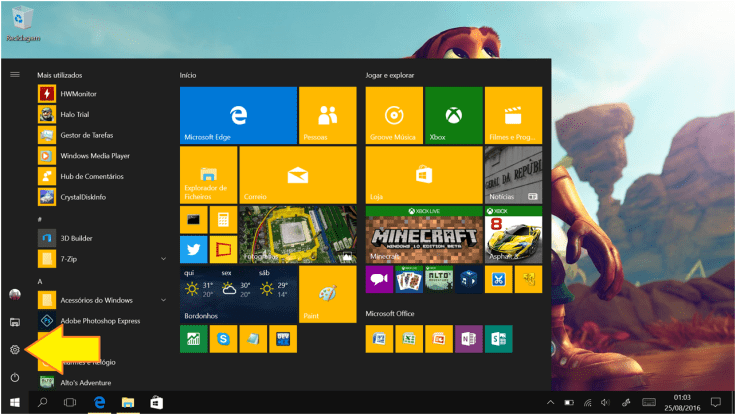Viewport: 736px width, 415px height.
Task: Open the Groove Música tile
Action: (394, 115)
